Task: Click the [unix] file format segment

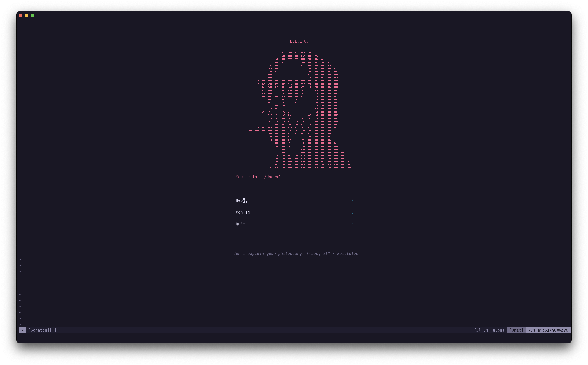Action: coord(516,330)
